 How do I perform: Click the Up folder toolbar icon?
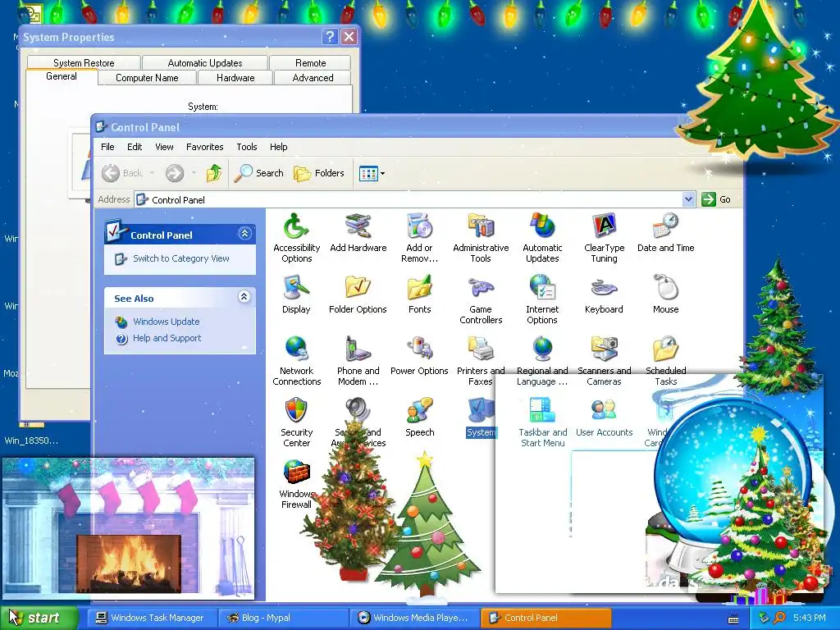(214, 173)
